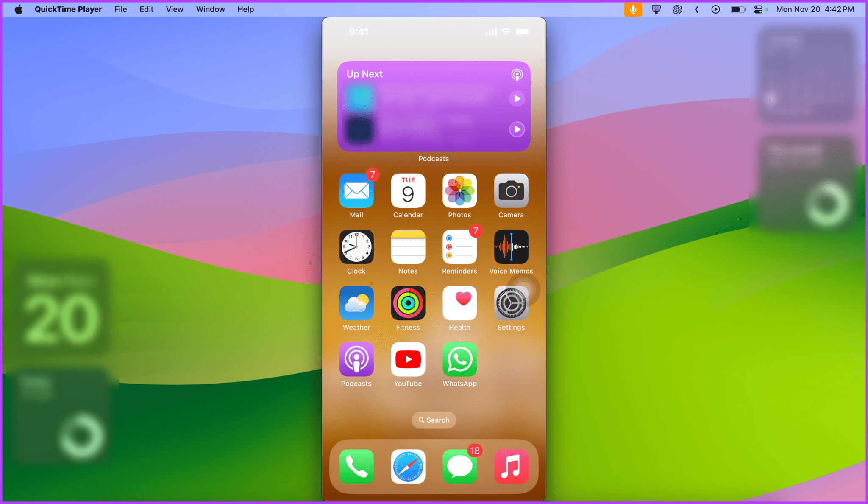Open the Safari browser from the dock

(408, 466)
